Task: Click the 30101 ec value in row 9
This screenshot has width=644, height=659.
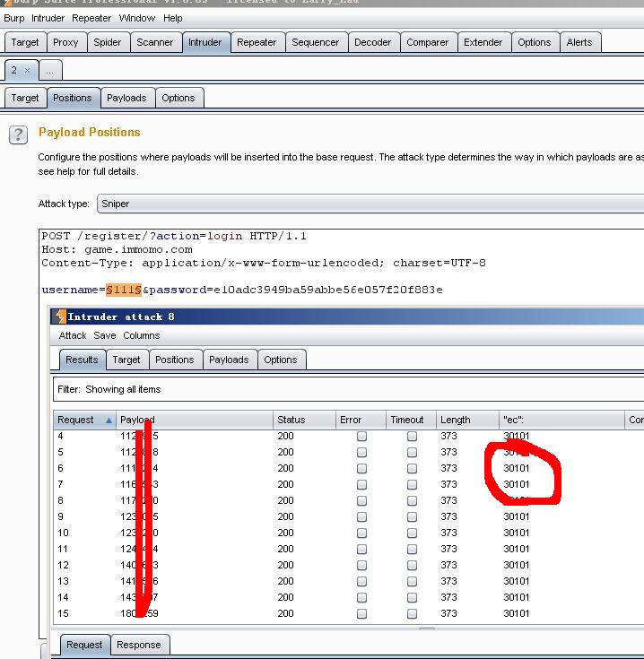Action: pos(517,517)
